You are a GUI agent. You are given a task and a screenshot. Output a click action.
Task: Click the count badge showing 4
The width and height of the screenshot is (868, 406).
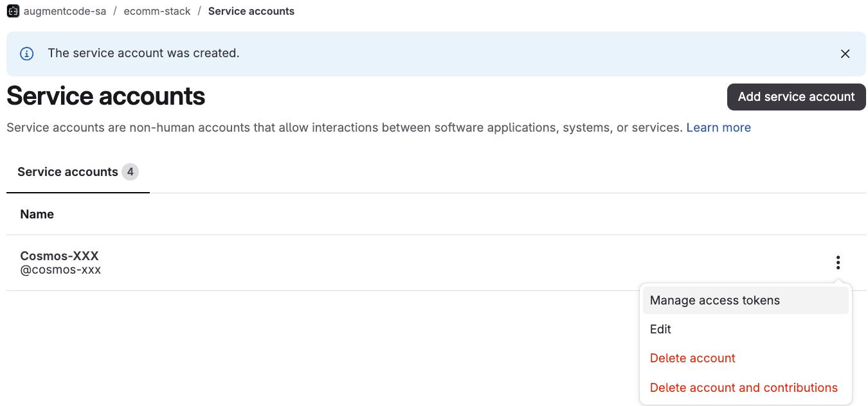click(131, 172)
